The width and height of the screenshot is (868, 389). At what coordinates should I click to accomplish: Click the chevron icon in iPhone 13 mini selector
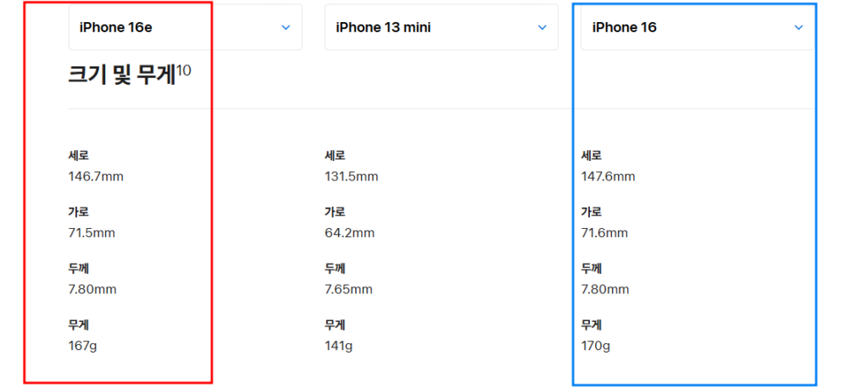(542, 27)
